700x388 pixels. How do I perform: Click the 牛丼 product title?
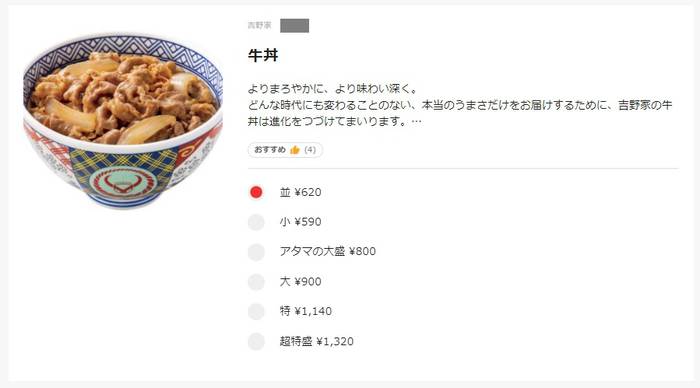(x=263, y=55)
